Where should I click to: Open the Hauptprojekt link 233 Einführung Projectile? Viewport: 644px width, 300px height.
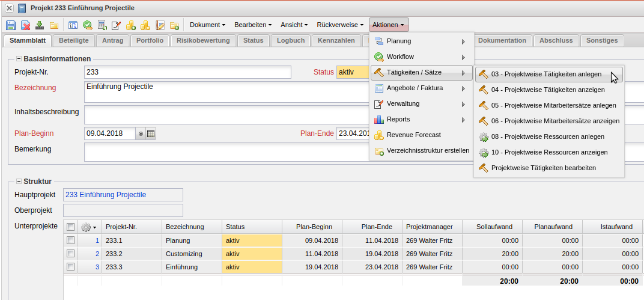(x=106, y=195)
